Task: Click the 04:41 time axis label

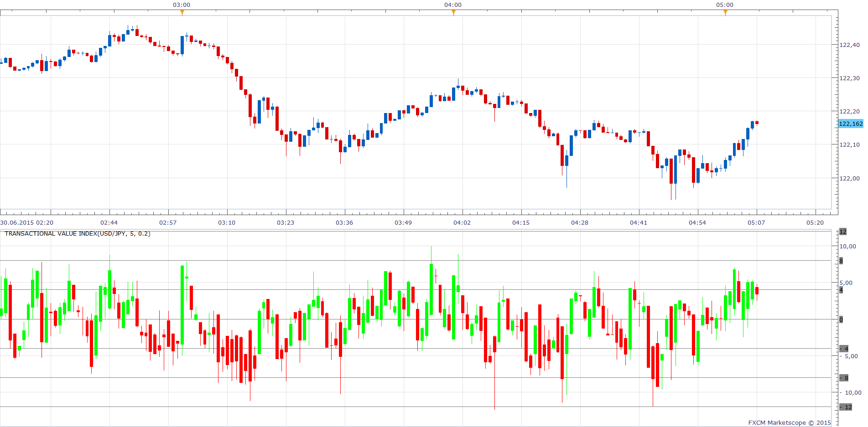Action: pyautogui.click(x=639, y=222)
